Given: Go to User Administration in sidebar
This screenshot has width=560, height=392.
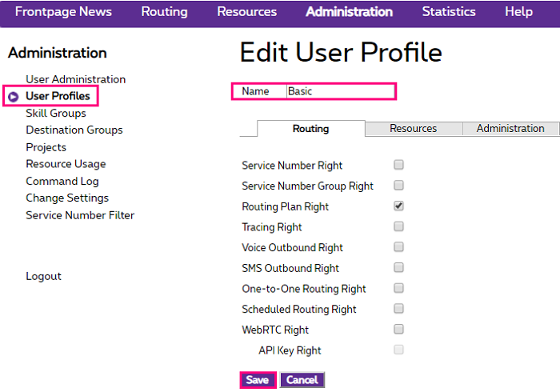Looking at the screenshot, I should (75, 79).
